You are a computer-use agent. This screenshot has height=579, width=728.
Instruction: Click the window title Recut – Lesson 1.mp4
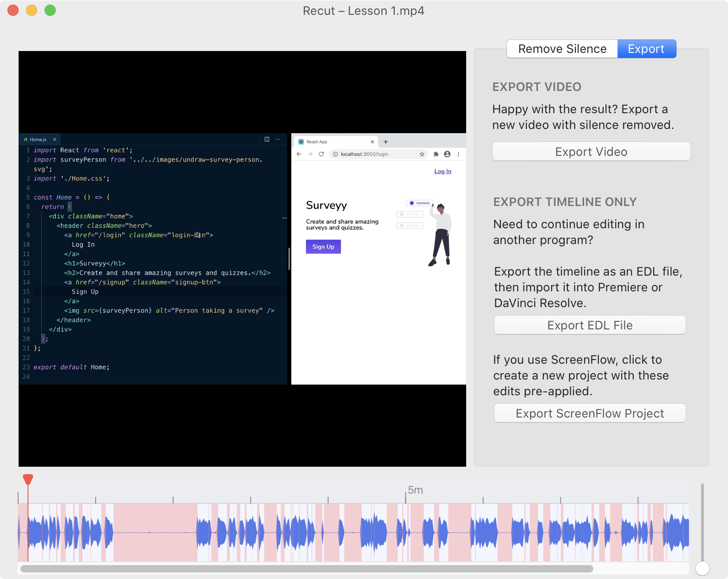click(x=364, y=11)
